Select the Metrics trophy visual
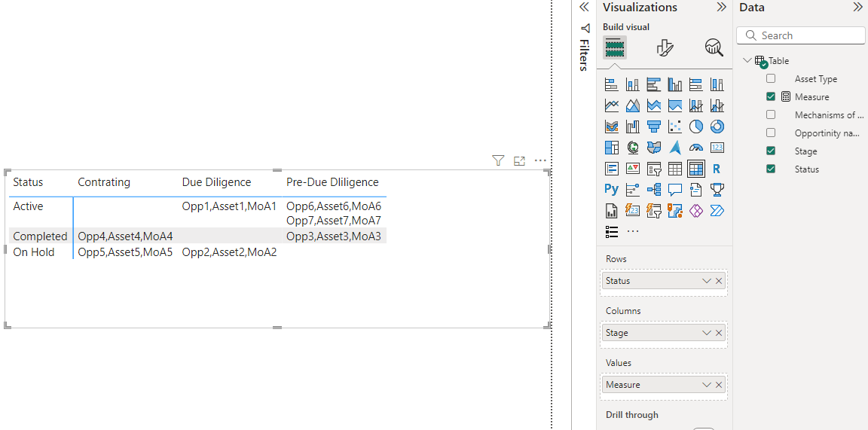The image size is (868, 430). coord(717,190)
